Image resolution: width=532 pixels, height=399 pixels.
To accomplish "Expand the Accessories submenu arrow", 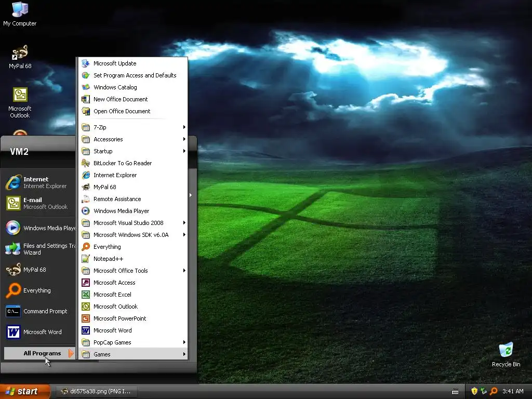I will click(184, 139).
